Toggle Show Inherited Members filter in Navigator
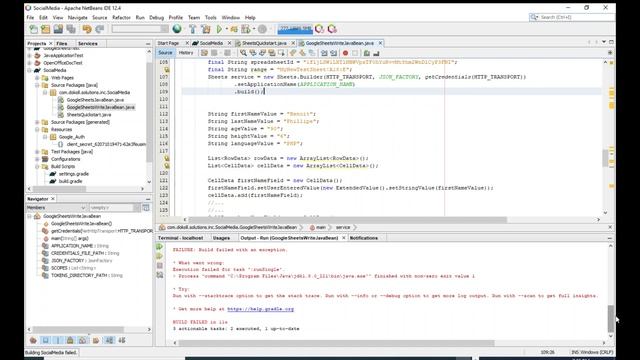The image size is (640, 360). pos(33,340)
